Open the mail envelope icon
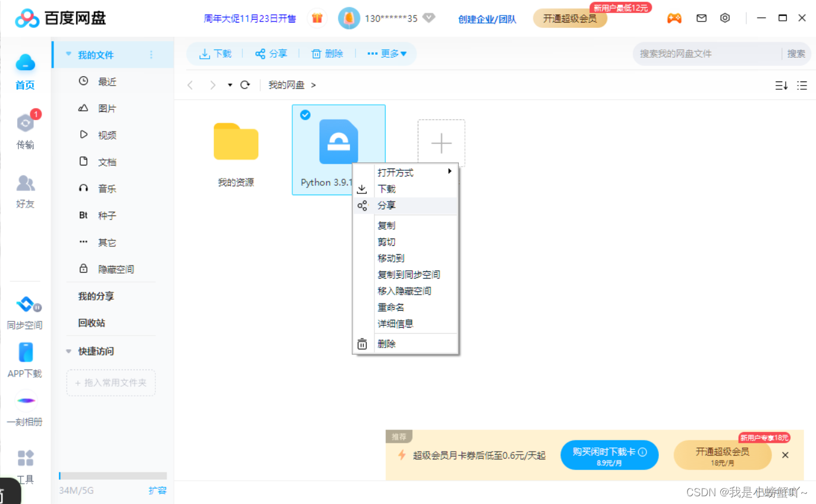The image size is (816, 504). (x=702, y=18)
